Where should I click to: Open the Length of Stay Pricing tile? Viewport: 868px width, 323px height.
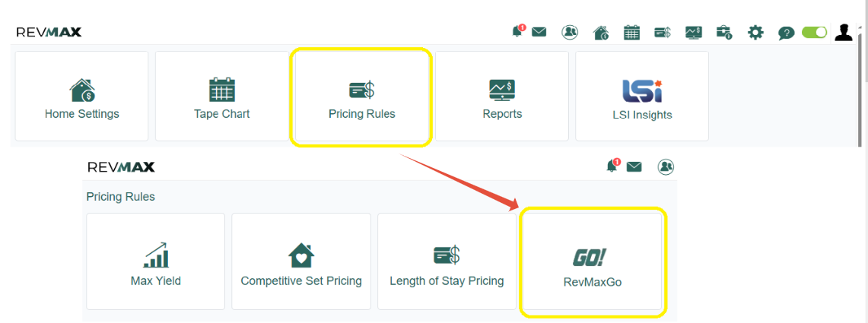click(x=447, y=261)
